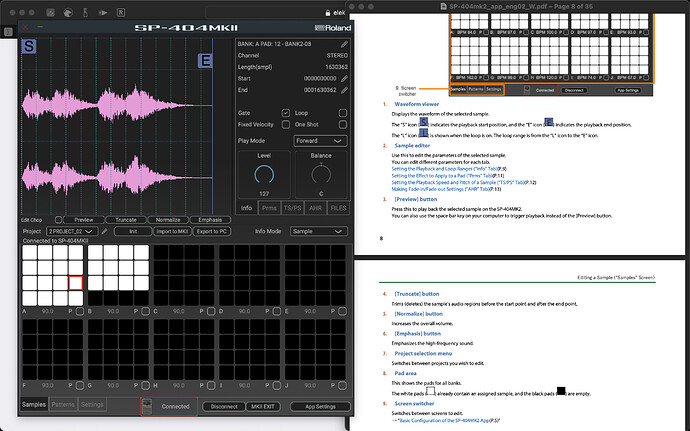Switch to the AHR tab
This screenshot has height=431, width=690.
(x=315, y=208)
